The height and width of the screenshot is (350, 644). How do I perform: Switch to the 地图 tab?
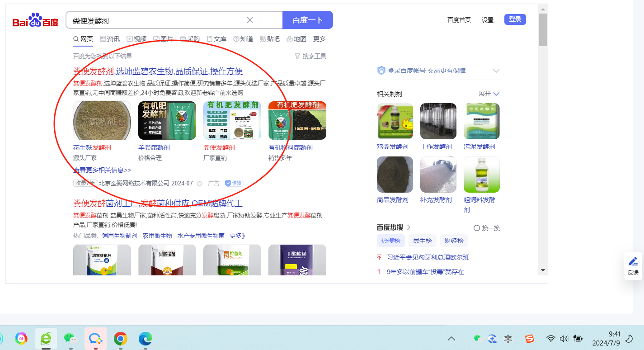[296, 39]
